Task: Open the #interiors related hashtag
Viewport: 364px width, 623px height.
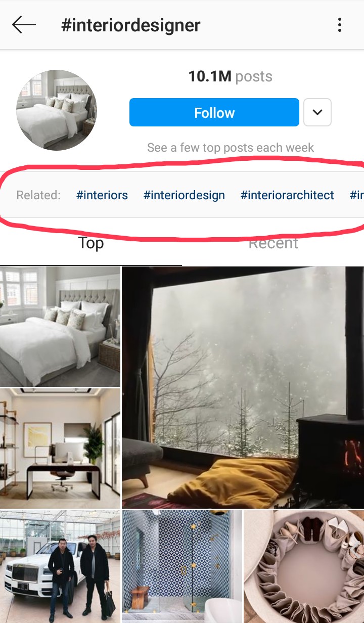Action: coord(102,195)
